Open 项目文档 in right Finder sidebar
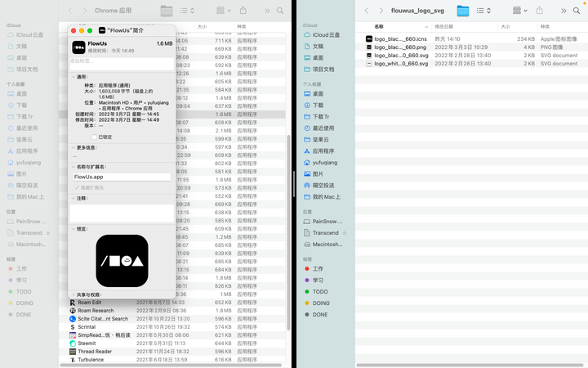The height and width of the screenshot is (368, 588). point(318,70)
